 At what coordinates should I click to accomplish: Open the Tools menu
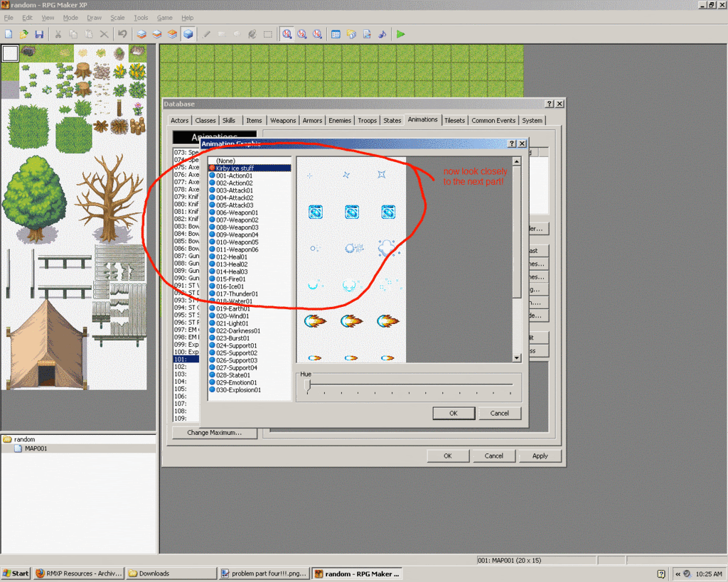pyautogui.click(x=141, y=18)
